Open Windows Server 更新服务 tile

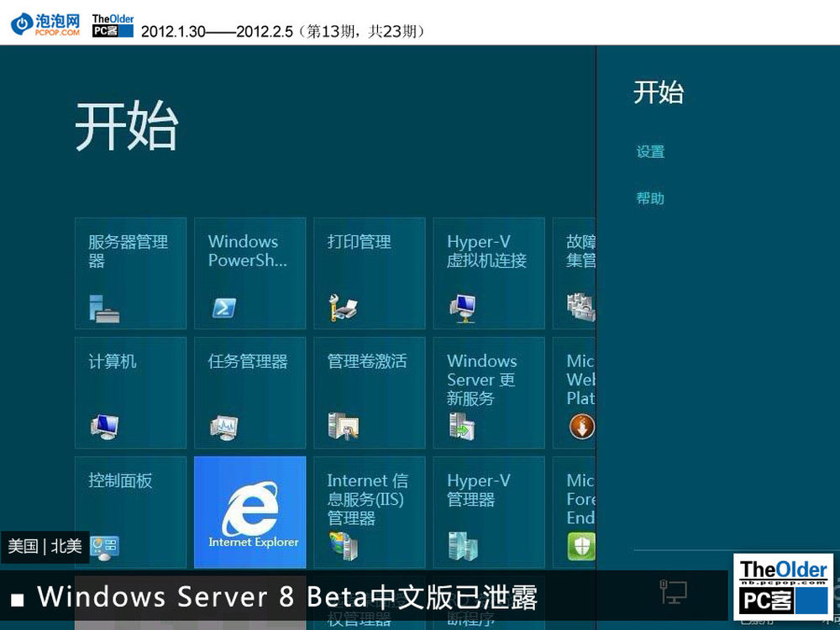point(488,393)
